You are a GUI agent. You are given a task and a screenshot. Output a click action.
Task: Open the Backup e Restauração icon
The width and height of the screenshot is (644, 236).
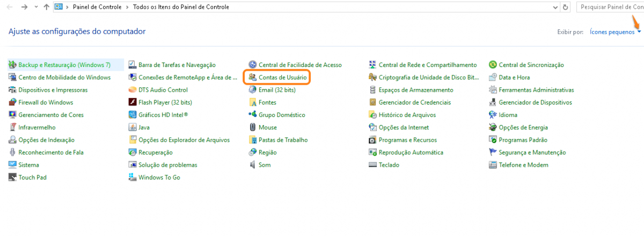(x=13, y=65)
